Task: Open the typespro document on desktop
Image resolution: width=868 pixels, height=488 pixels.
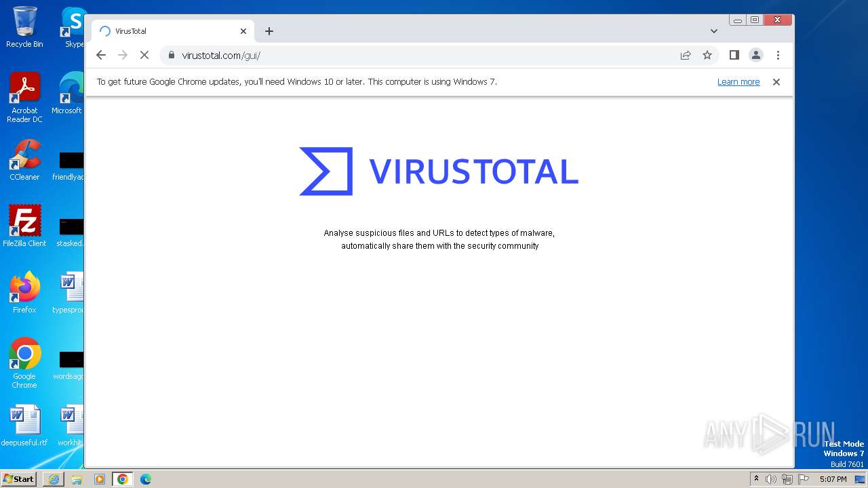Action: 68,293
